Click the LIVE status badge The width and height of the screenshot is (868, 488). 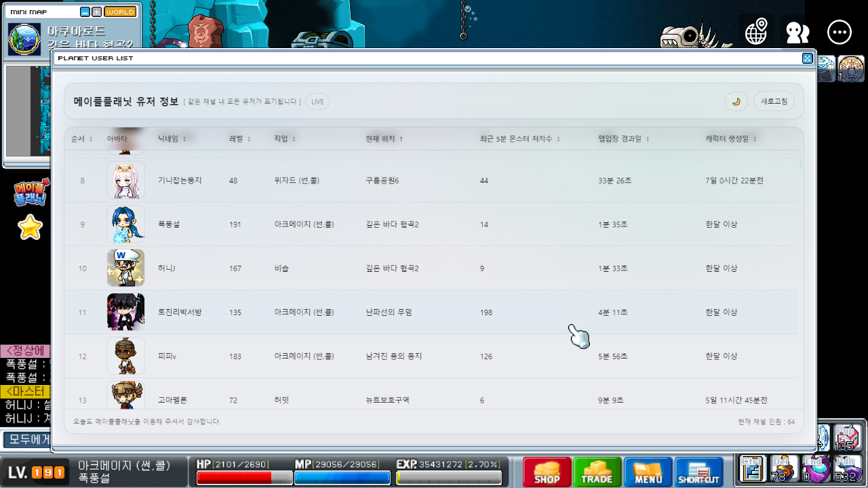tap(317, 102)
